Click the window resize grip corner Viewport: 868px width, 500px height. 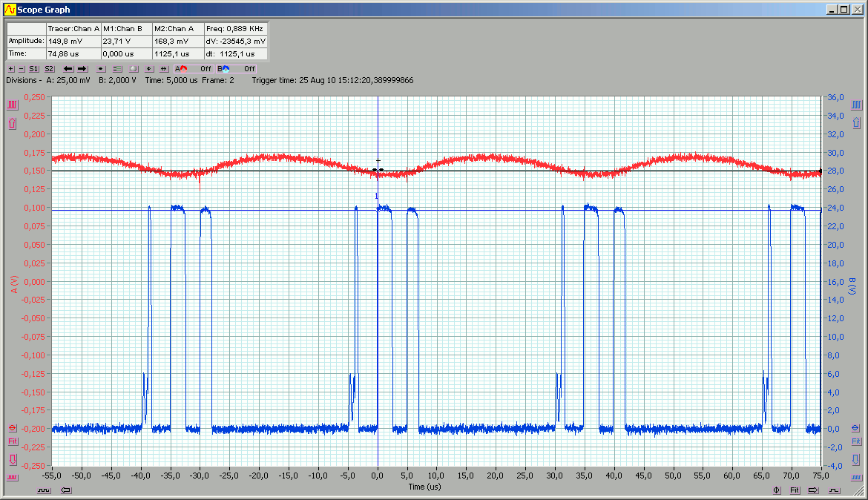click(859, 491)
